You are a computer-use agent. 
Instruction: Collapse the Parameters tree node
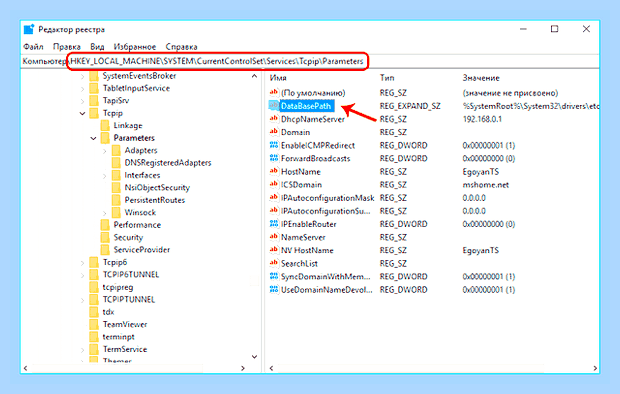93,138
